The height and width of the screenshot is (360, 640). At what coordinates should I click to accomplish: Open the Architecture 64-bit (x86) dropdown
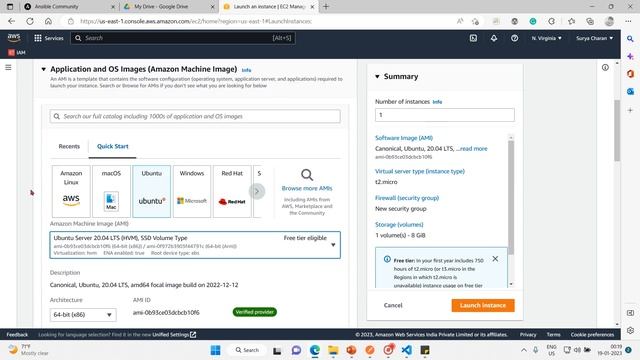coord(83,315)
